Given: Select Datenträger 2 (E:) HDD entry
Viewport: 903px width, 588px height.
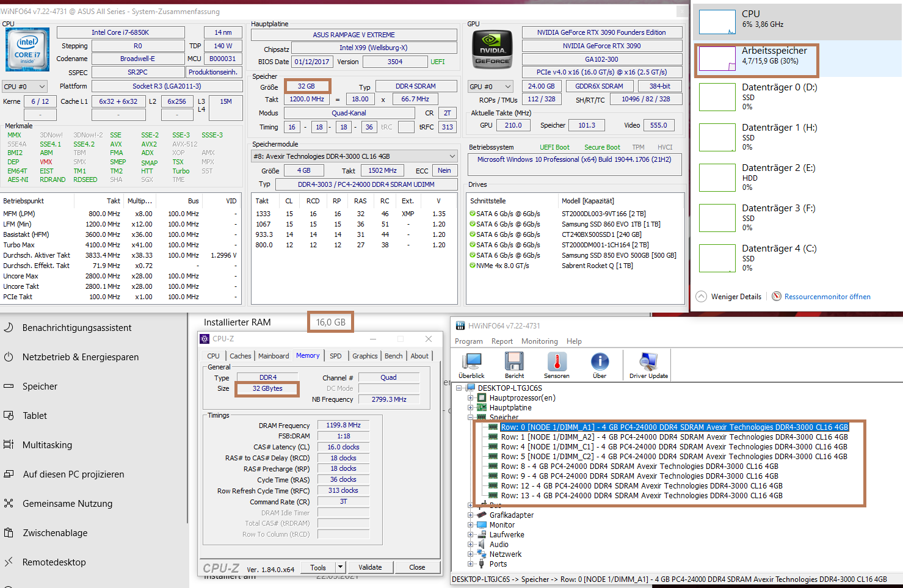Looking at the screenshot, I should [x=798, y=178].
